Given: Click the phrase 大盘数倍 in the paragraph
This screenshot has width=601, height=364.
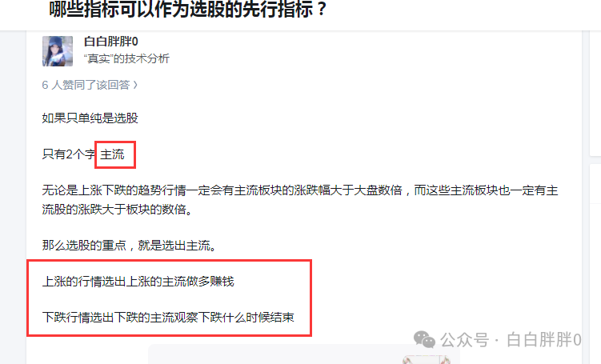Looking at the screenshot, I should click(x=378, y=190).
